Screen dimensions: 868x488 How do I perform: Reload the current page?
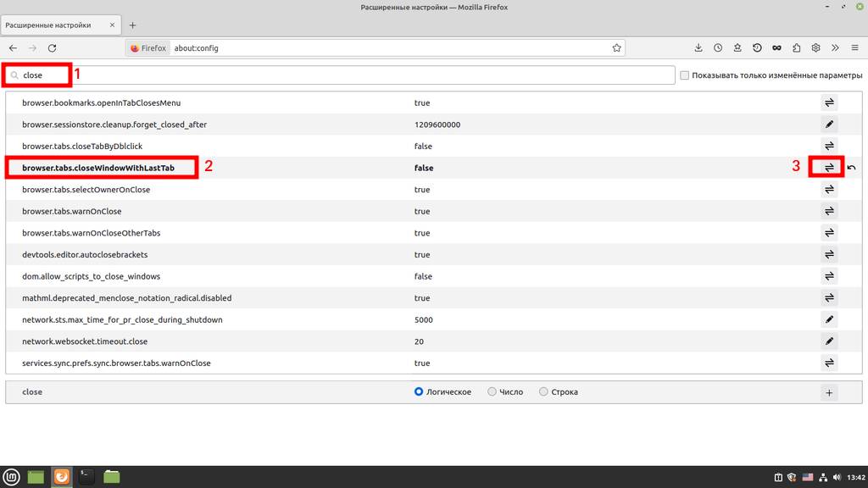[x=53, y=48]
